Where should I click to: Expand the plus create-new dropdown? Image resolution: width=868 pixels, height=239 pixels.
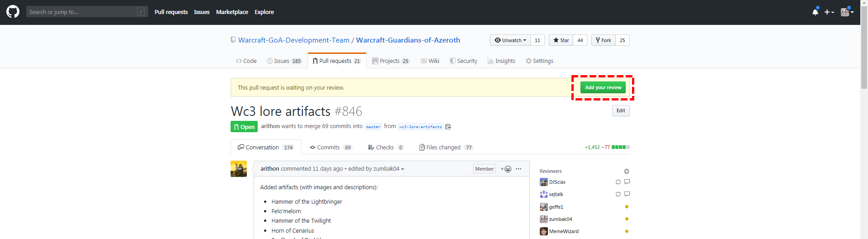(x=829, y=12)
